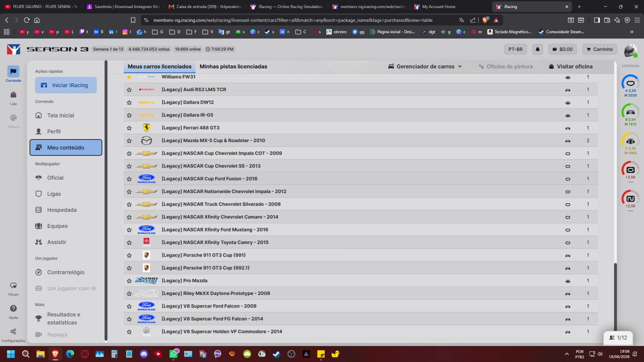This screenshot has height=362, width=644.
Task: Click the Brave shields icon in address bar
Action: pyautogui.click(x=485, y=20)
